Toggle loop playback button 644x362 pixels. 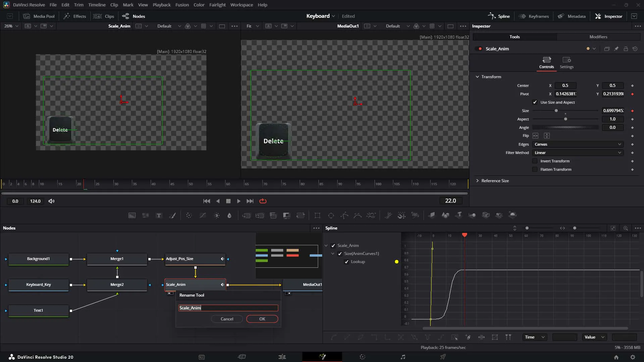[x=263, y=201]
